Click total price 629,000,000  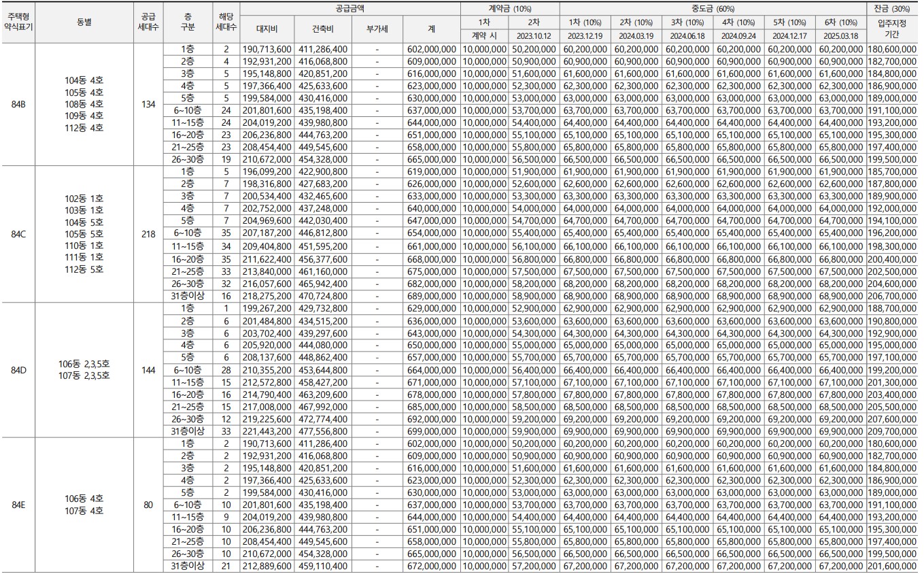pyautogui.click(x=432, y=308)
